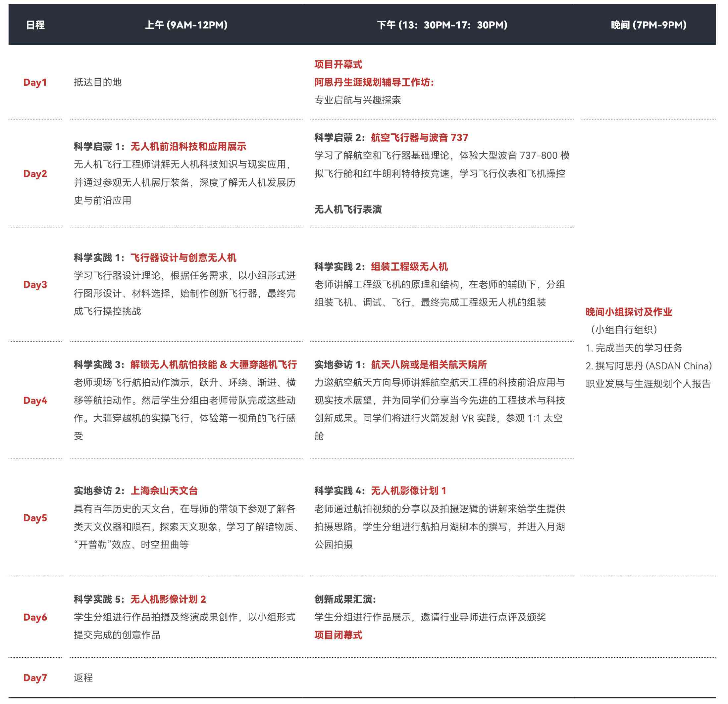Viewport: 728px width, 704px height.
Task: Click 科学启蒙 1 label
Action: coord(98,146)
